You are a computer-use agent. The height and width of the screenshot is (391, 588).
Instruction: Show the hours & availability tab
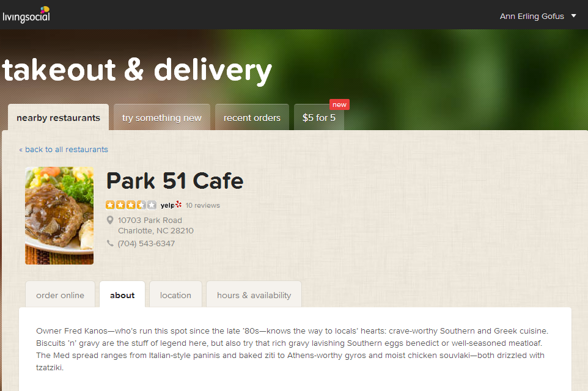[x=254, y=295]
